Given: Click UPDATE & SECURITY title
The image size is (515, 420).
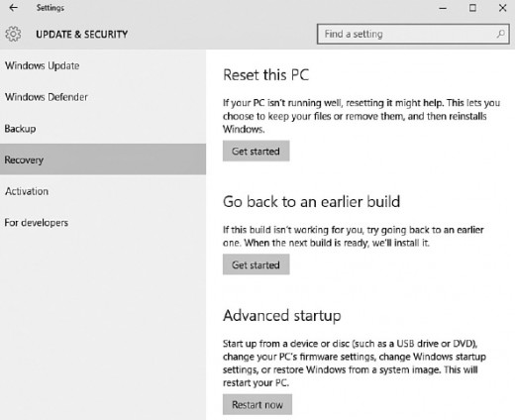Looking at the screenshot, I should [81, 34].
